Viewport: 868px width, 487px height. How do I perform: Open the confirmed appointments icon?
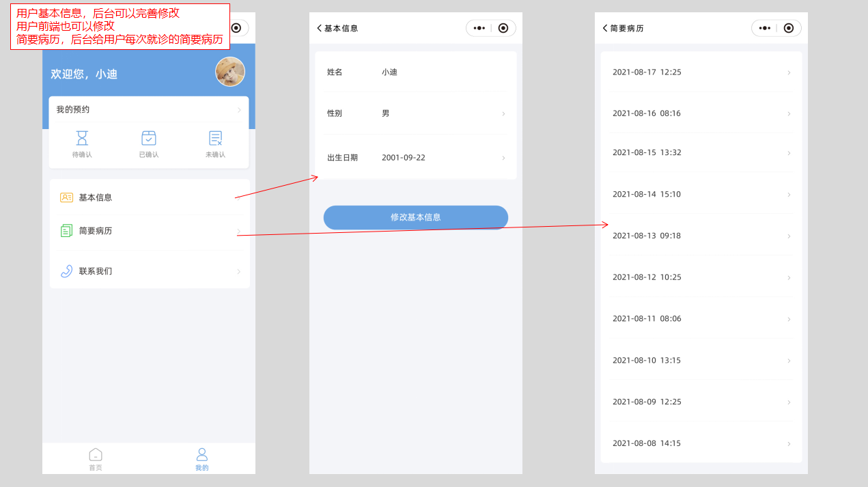coord(148,139)
